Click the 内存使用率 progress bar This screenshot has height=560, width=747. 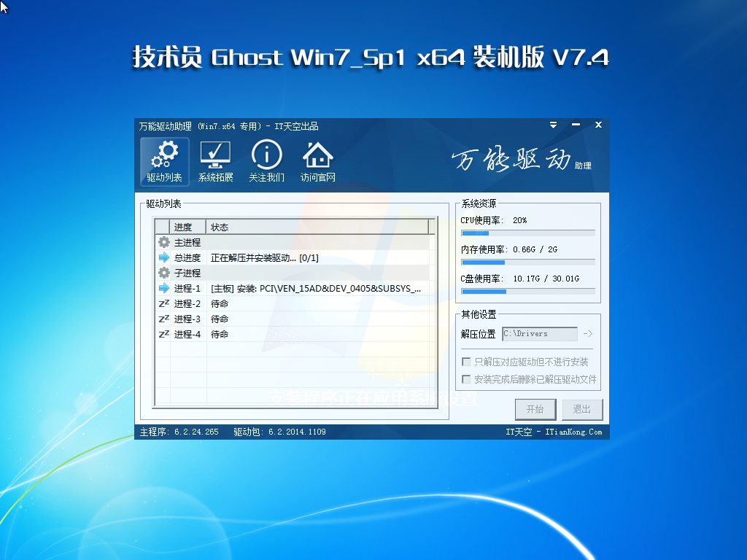tap(528, 262)
